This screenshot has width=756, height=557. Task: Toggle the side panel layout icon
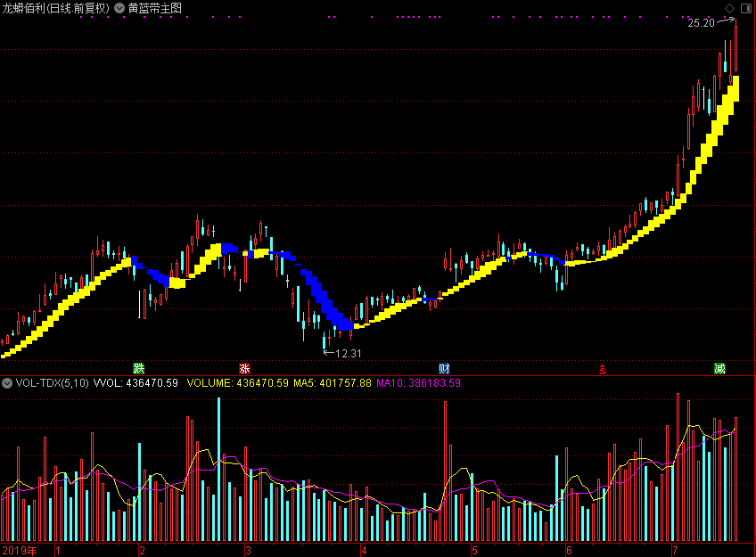click(x=746, y=8)
